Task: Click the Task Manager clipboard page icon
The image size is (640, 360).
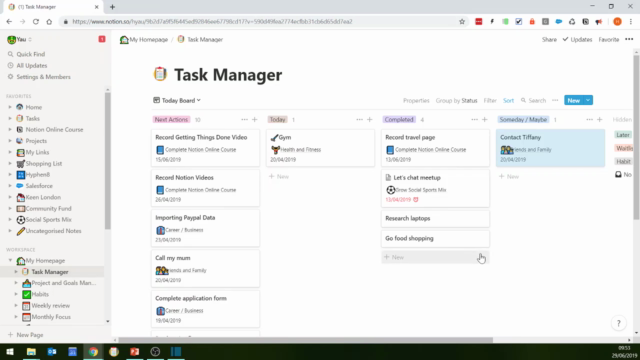Action: pos(160,74)
